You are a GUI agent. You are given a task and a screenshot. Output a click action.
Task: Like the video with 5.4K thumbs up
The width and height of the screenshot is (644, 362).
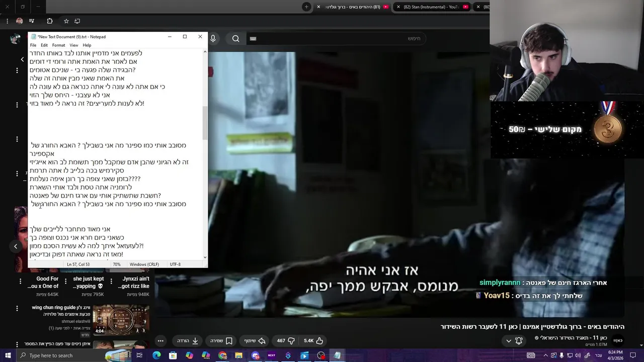(x=313, y=340)
